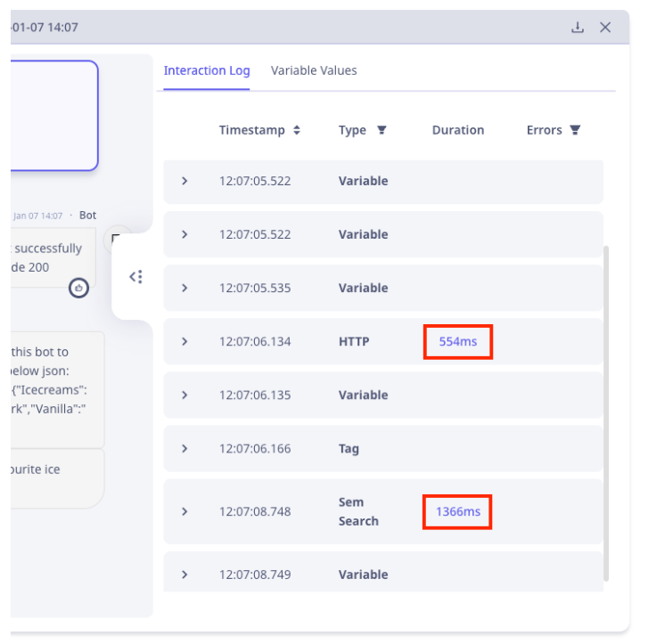Expand the HTTP row at 12:07:06.134
Viewport: 648px width, 644px height.
pos(185,341)
